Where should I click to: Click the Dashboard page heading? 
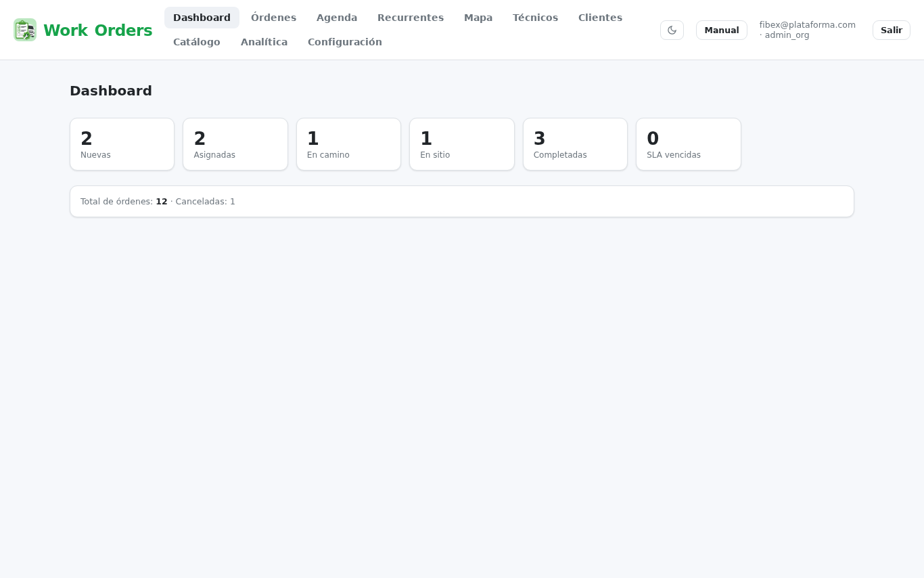click(111, 91)
